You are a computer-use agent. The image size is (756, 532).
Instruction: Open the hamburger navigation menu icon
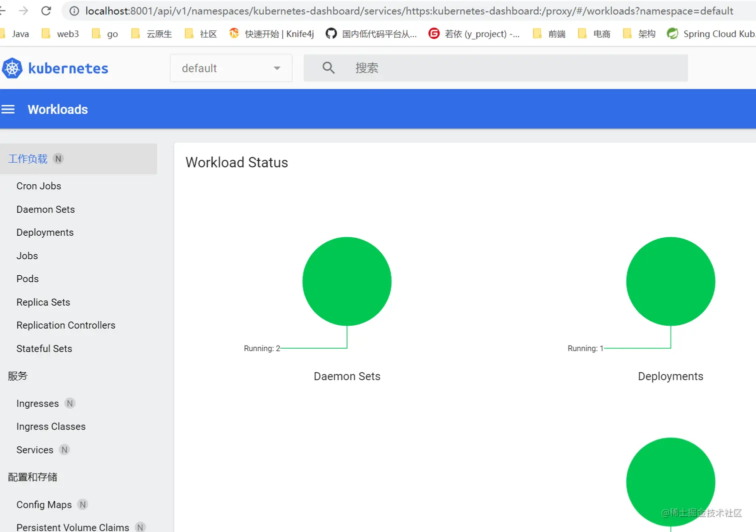(x=8, y=109)
